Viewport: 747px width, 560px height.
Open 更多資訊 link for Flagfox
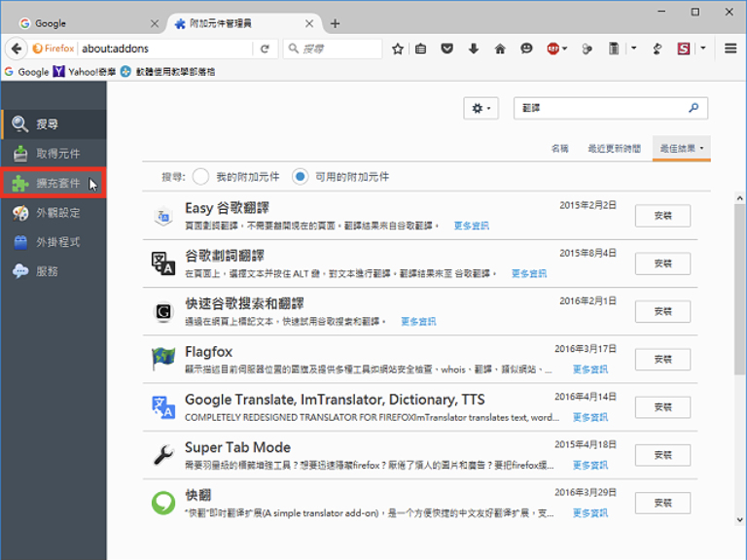coord(589,369)
